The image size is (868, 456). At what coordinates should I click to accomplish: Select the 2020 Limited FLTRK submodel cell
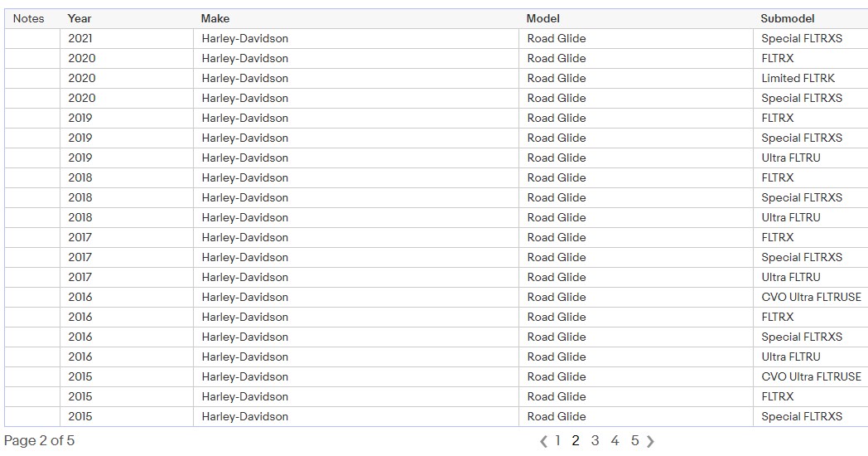pos(798,78)
